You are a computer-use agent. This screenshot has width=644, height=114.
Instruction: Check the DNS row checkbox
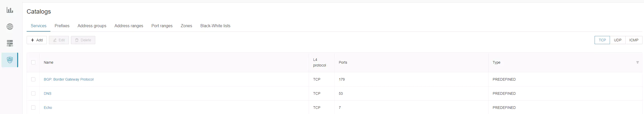[x=33, y=93]
